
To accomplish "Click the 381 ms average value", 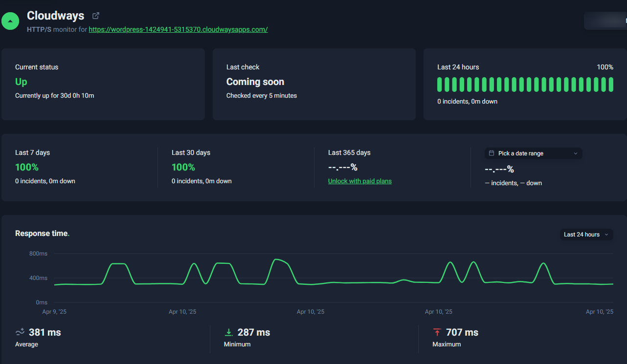I will [x=45, y=332].
